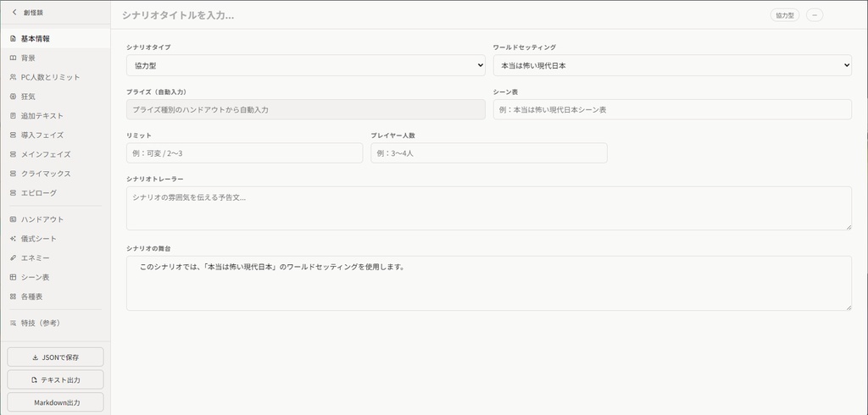868x415 pixels.
Task: Select 儀式シート in the sidebar
Action: (x=55, y=239)
